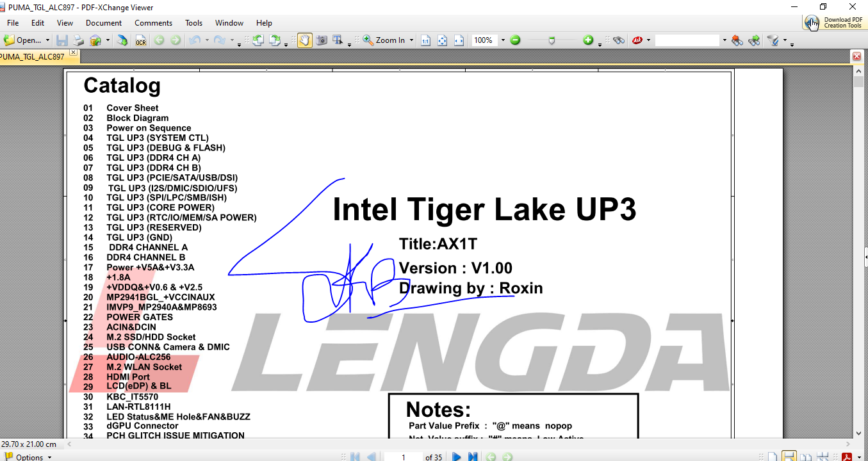Fit the whole page in window
This screenshot has height=461, width=868.
tap(442, 40)
